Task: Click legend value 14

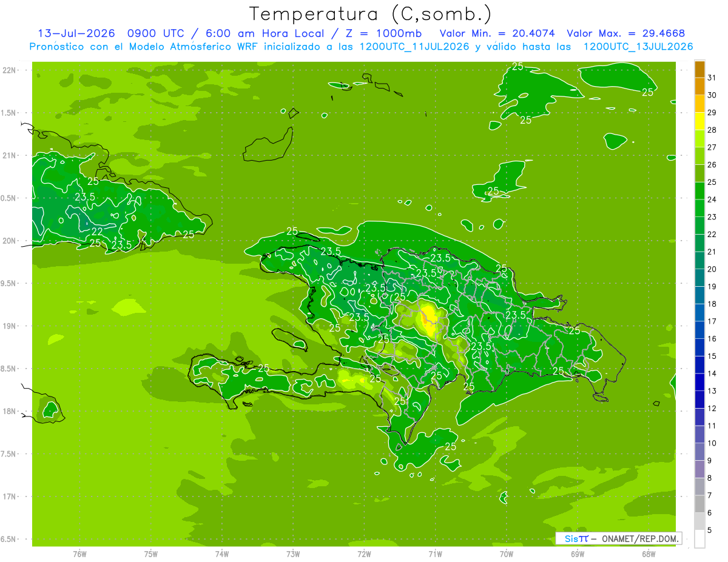Action: [x=712, y=373]
